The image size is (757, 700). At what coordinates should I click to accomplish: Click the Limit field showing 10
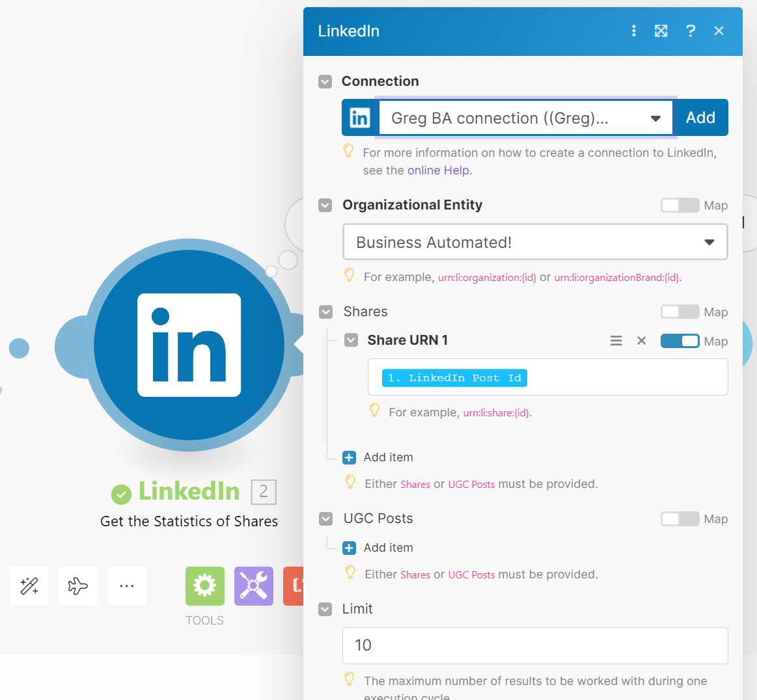[x=535, y=645]
